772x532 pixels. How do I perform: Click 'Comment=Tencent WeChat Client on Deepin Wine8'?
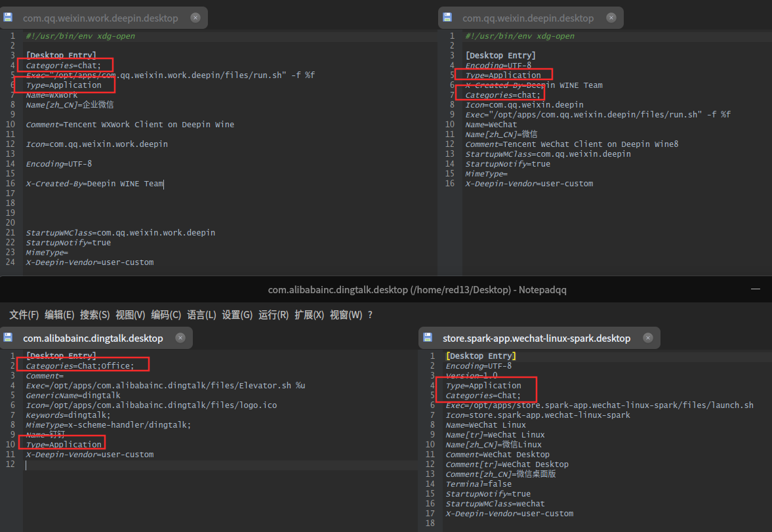coord(571,144)
